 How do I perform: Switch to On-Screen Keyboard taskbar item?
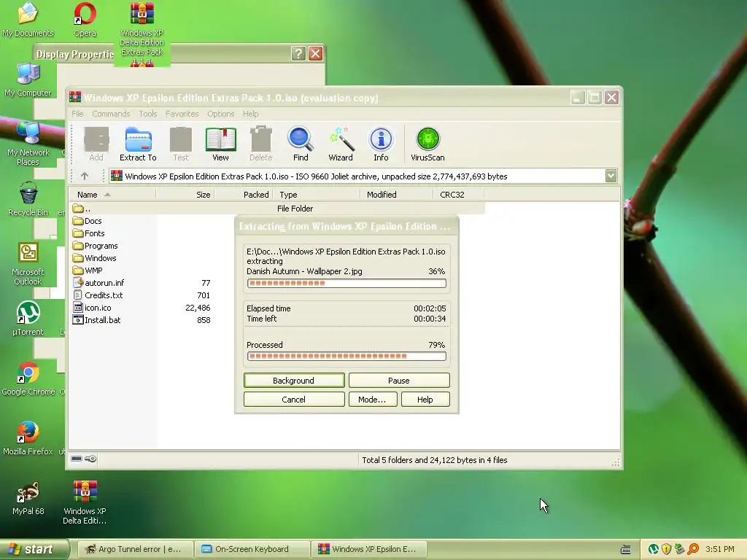[x=252, y=549]
